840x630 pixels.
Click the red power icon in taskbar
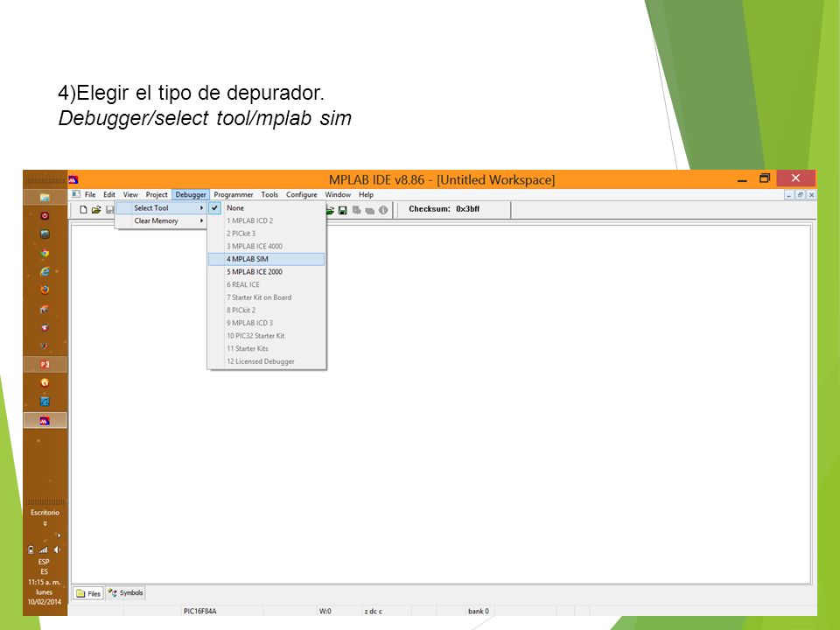[45, 216]
